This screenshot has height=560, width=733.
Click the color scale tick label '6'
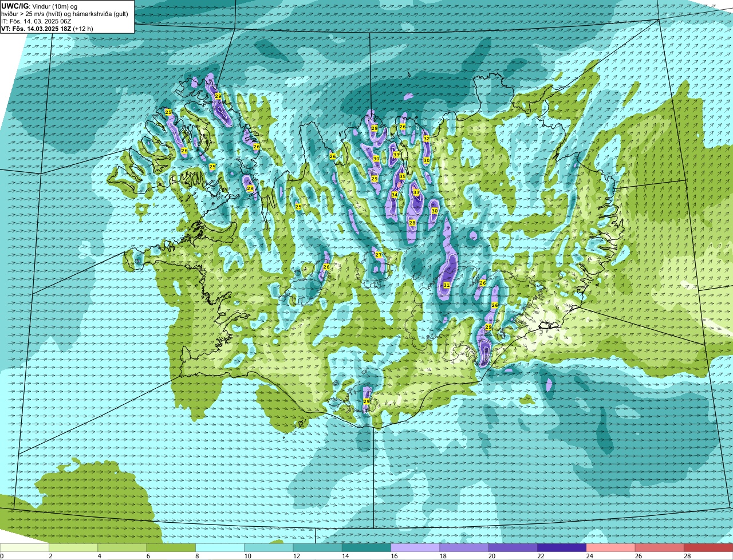tap(148, 556)
